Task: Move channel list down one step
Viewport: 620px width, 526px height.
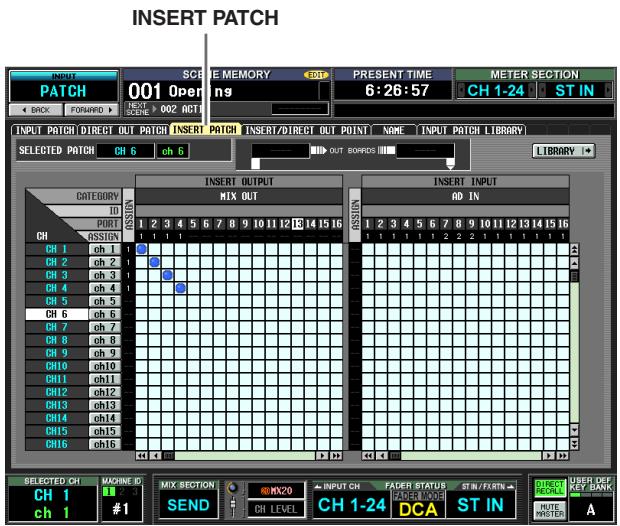Action: point(574,430)
